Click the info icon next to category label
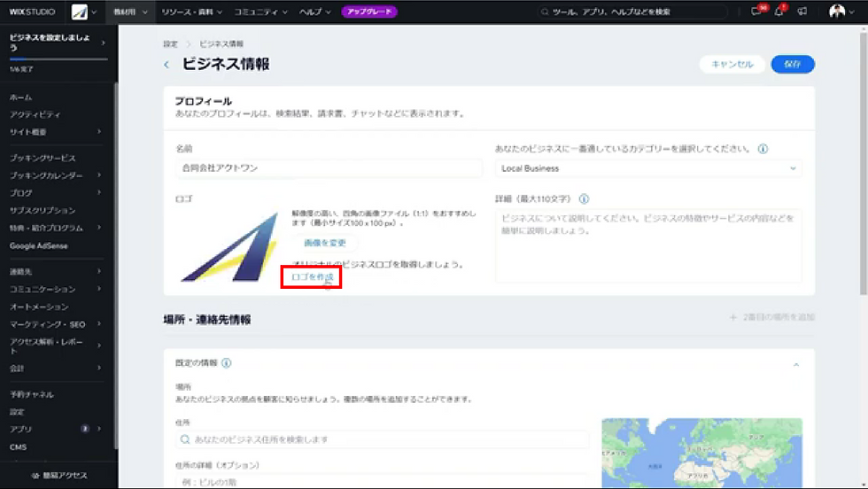 click(763, 149)
